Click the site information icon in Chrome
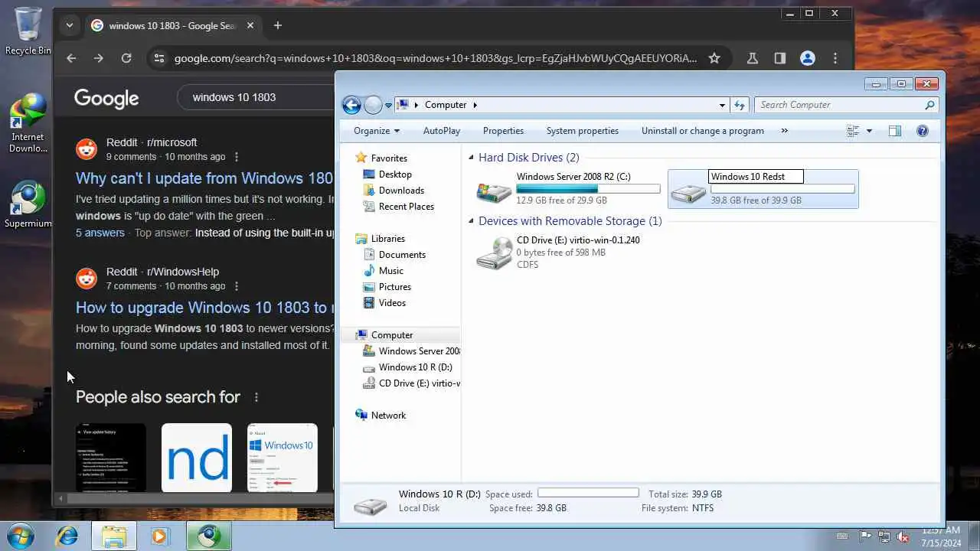Viewport: 980px width, 551px height. pyautogui.click(x=158, y=58)
